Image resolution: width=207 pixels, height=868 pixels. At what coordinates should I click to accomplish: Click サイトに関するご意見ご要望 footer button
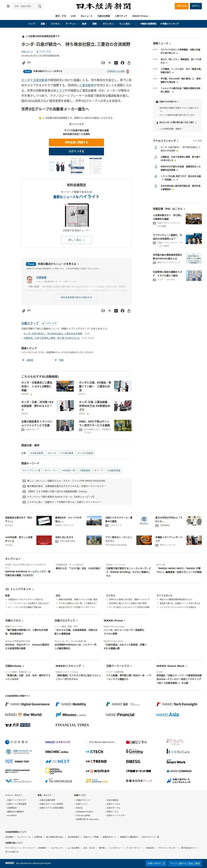185,863
